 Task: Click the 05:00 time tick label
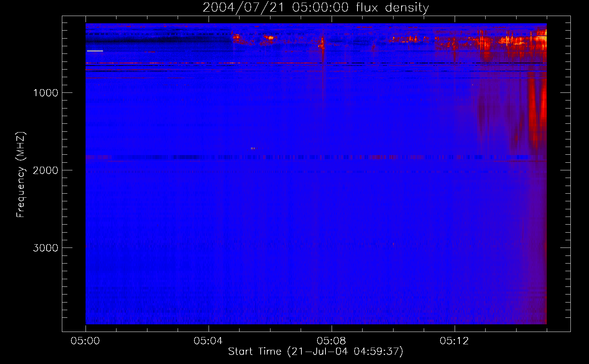86,341
